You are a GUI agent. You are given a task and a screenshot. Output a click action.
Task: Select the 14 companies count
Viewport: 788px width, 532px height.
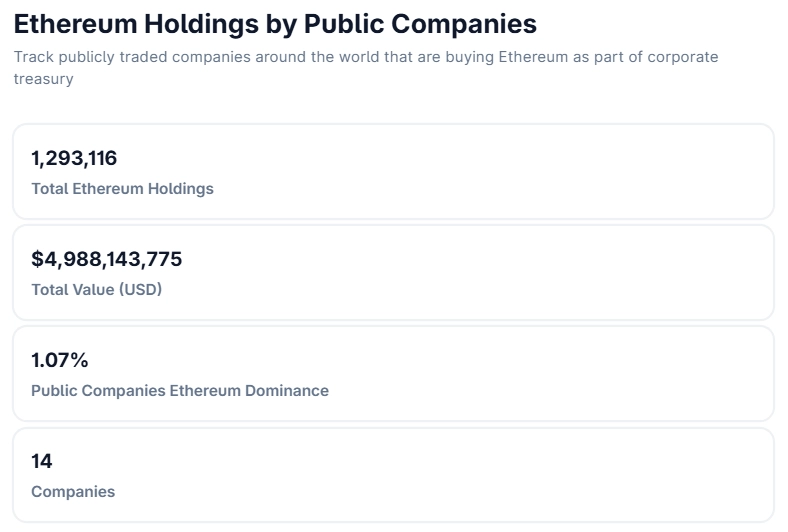[42, 461]
